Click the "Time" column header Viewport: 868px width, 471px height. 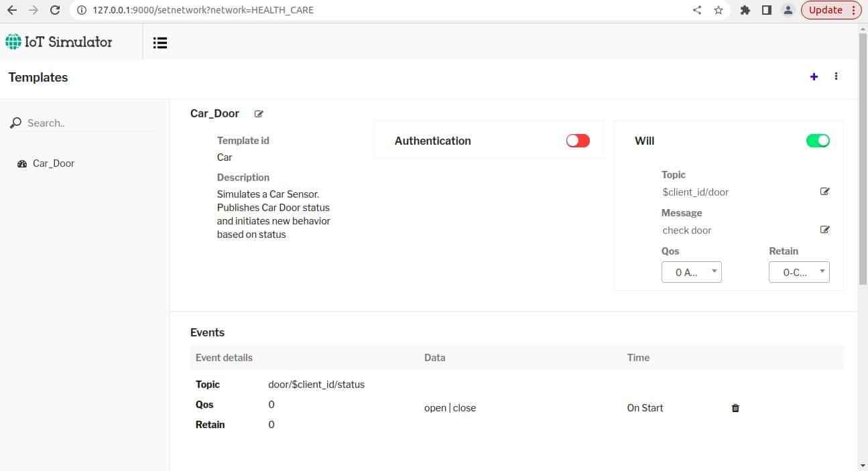coord(638,358)
